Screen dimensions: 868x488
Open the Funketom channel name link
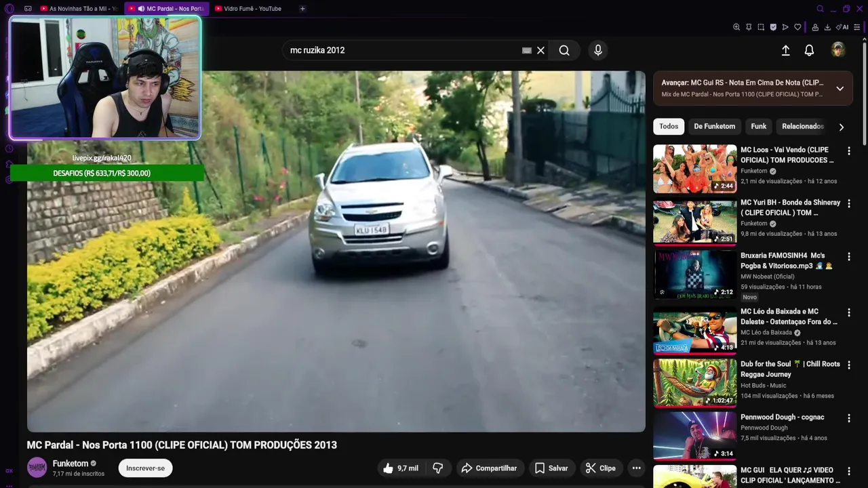pyautogui.click(x=71, y=464)
